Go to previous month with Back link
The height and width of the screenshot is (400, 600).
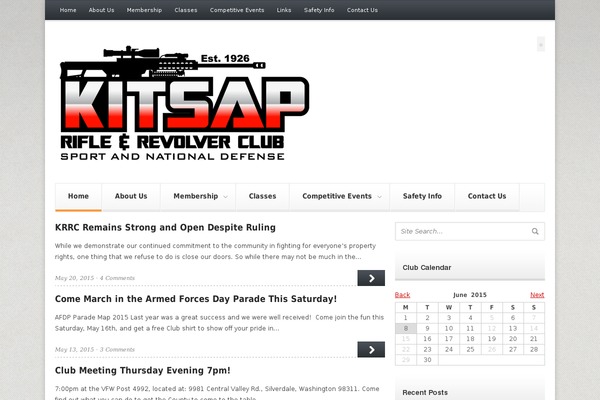[402, 295]
